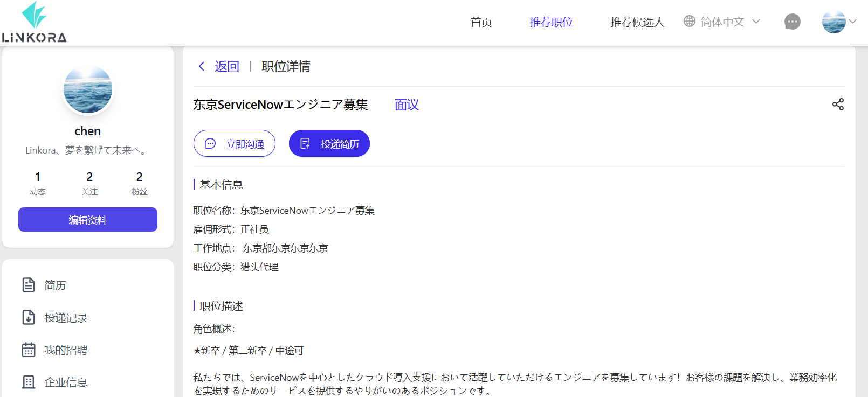Click the 投递记录 download-file icon
Screen dimensions: 868x397
(29, 317)
